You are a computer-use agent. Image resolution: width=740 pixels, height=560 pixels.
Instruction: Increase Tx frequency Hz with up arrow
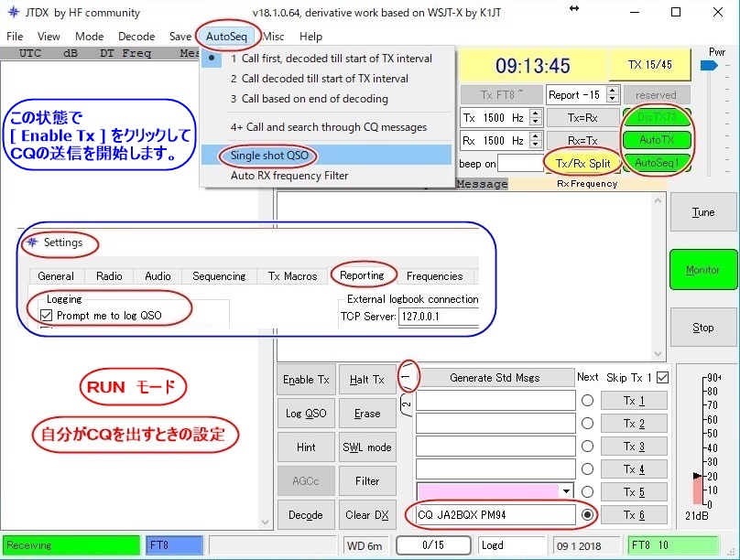[x=535, y=113]
